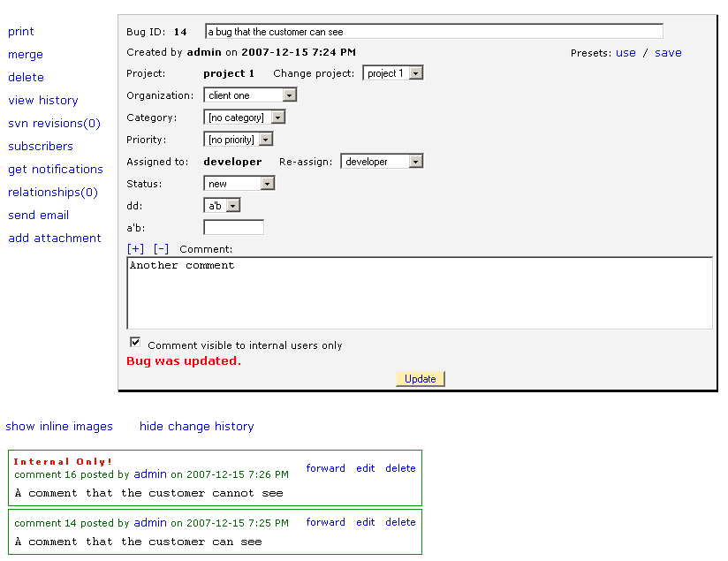728x561 pixels.
Task: Expand the Priority dropdown
Action: tap(239, 140)
